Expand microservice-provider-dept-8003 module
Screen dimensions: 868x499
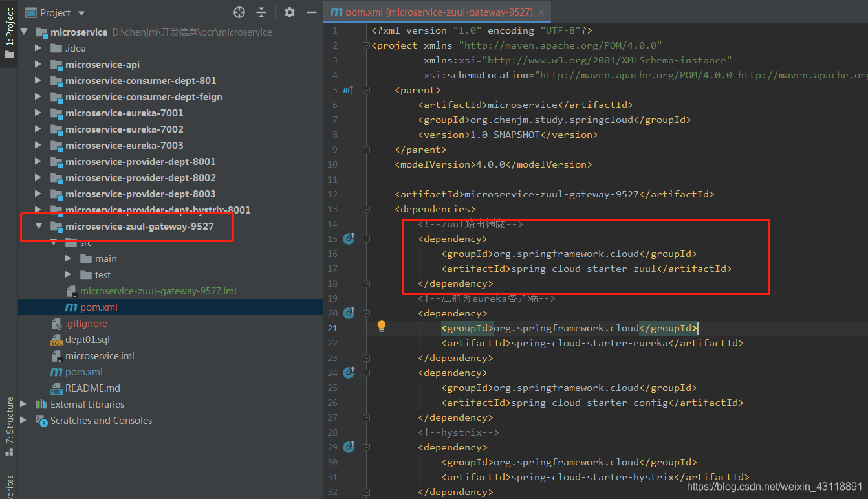[x=38, y=194]
